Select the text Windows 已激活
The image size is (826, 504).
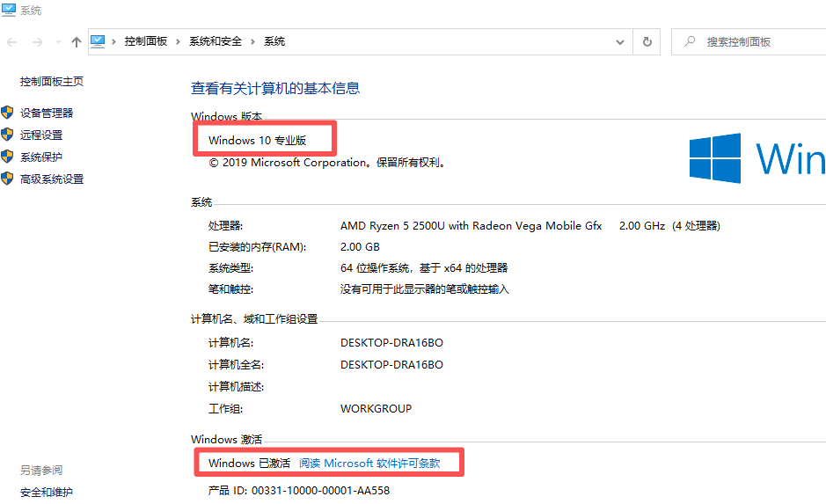pyautogui.click(x=249, y=463)
